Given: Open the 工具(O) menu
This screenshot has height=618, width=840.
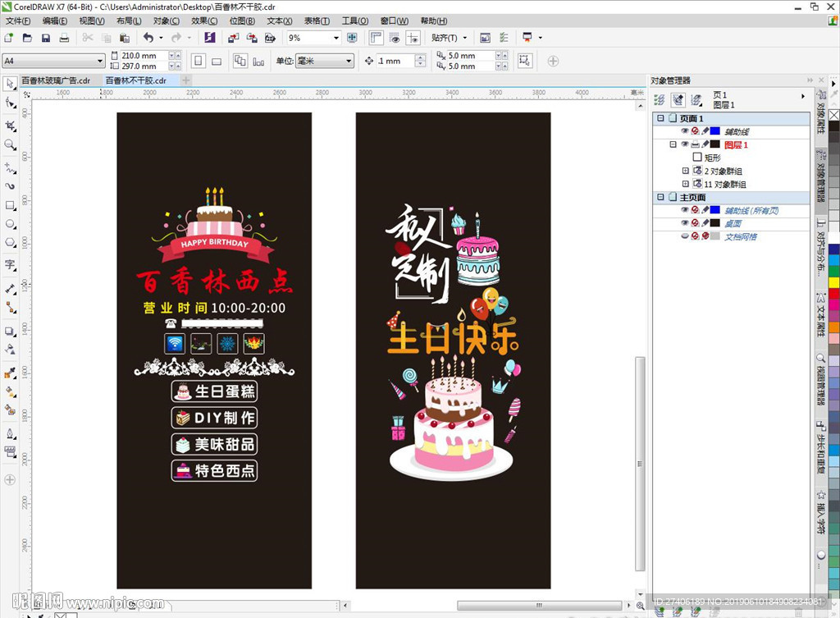Looking at the screenshot, I should pos(355,21).
